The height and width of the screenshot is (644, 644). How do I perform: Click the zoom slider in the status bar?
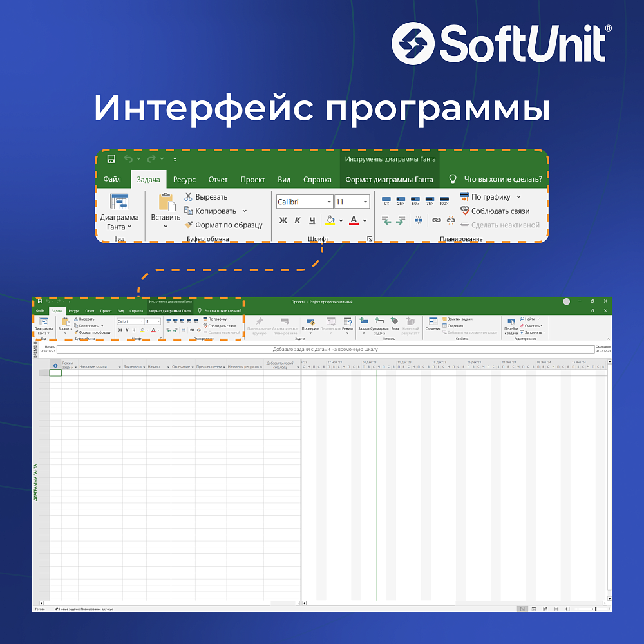click(593, 609)
